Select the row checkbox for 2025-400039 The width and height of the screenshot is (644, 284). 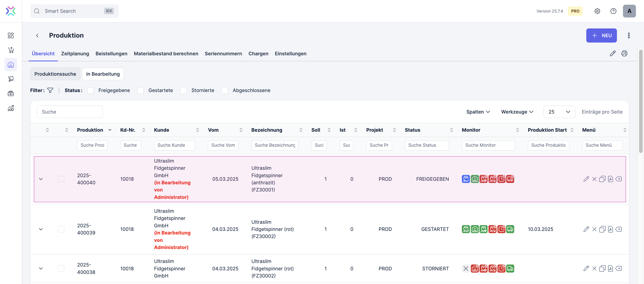coord(61,229)
